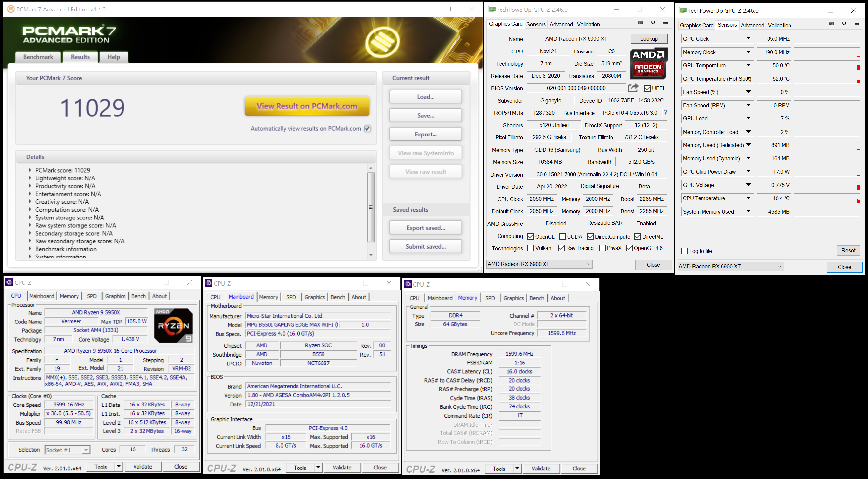Open the CPU Temperature sensor dropdown
This screenshot has width=868, height=479.
[x=748, y=198]
